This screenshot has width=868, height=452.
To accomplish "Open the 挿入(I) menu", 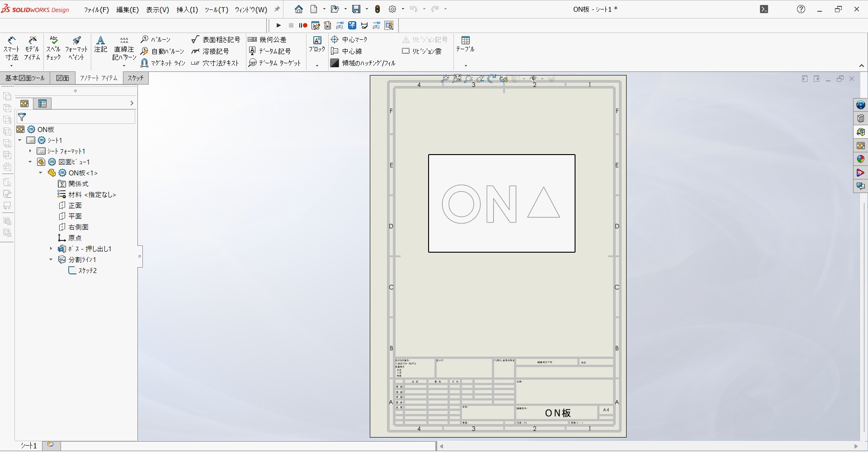I will tap(187, 9).
